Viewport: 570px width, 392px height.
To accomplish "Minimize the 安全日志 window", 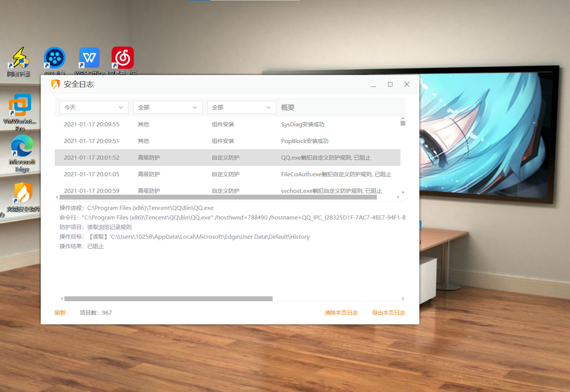I will click(x=373, y=85).
